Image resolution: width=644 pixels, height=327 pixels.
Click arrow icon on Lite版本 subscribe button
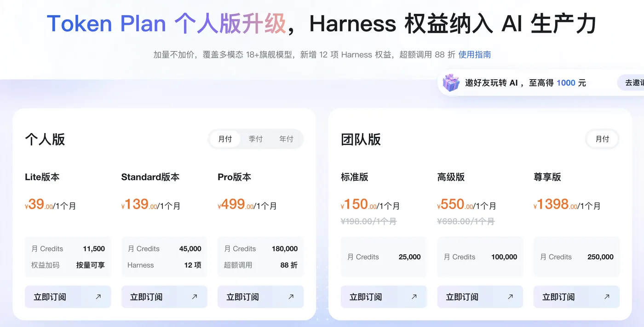tap(98, 297)
